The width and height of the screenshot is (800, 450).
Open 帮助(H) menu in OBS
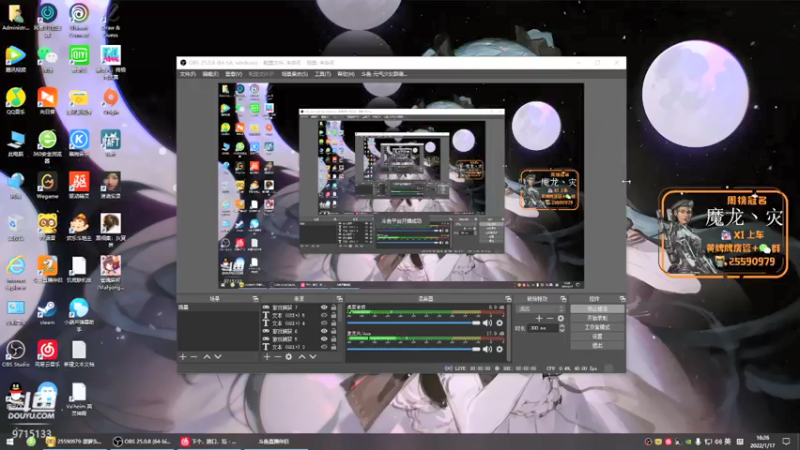(x=346, y=74)
